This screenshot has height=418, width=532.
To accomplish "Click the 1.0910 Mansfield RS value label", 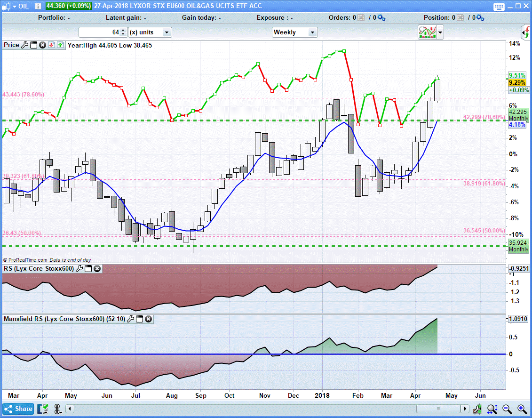I will point(518,319).
